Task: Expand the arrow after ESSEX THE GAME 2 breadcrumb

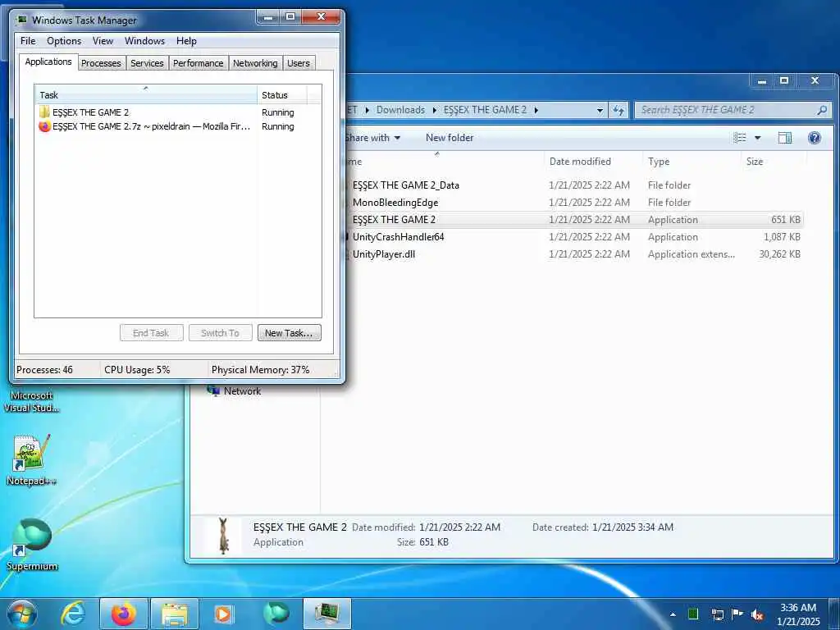Action: [x=536, y=110]
